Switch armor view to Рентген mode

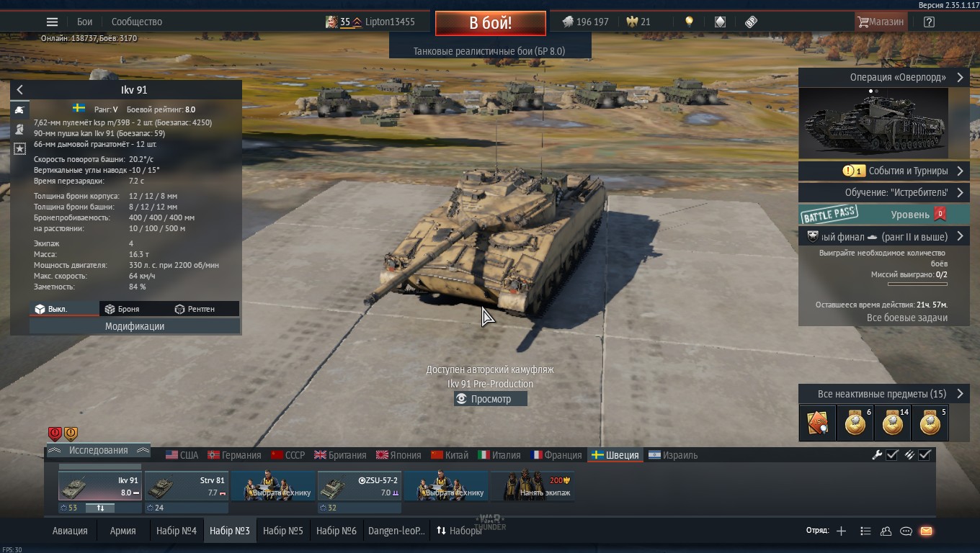pos(195,309)
